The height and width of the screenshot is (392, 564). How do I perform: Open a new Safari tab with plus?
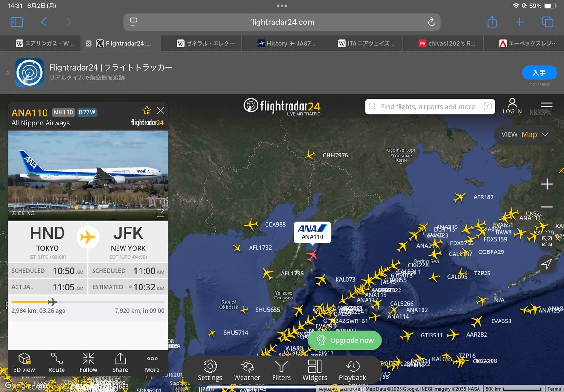click(x=519, y=22)
